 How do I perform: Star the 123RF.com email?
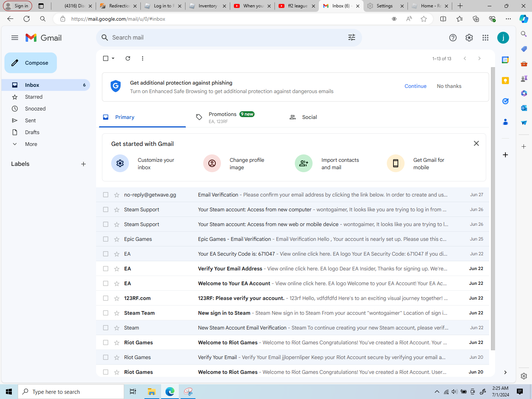click(117, 298)
